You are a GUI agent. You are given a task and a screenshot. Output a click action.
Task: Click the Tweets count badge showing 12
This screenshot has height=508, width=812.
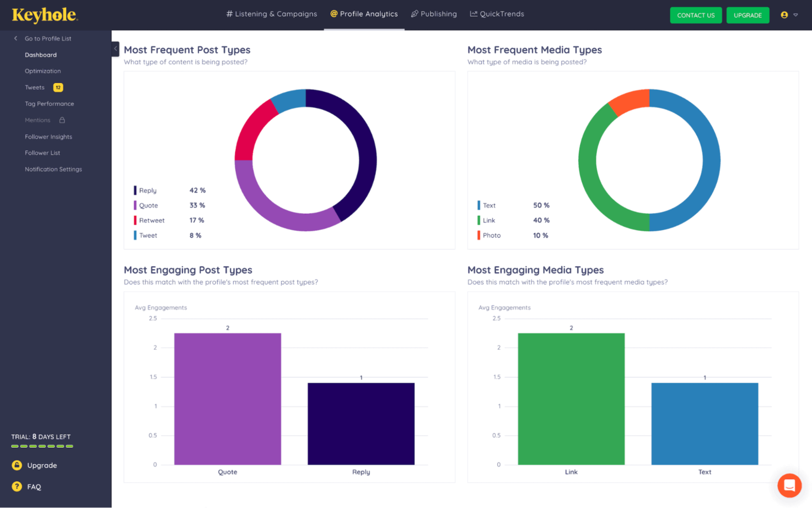pyautogui.click(x=58, y=87)
